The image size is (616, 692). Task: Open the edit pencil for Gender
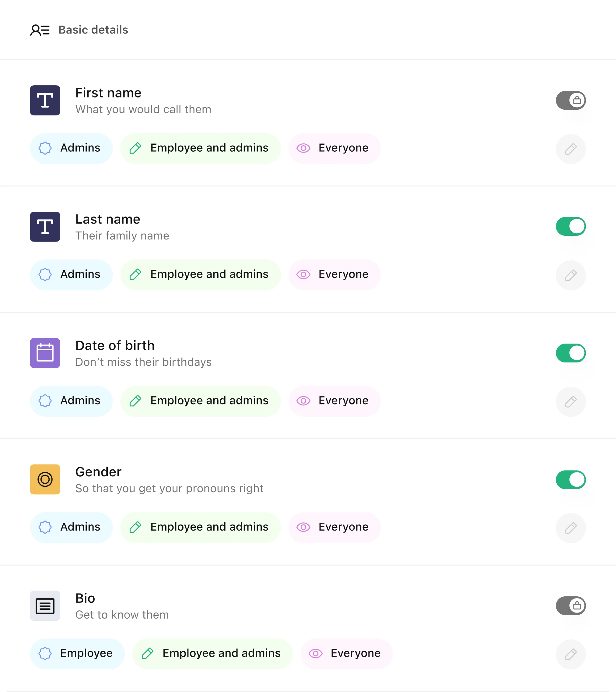[571, 528]
